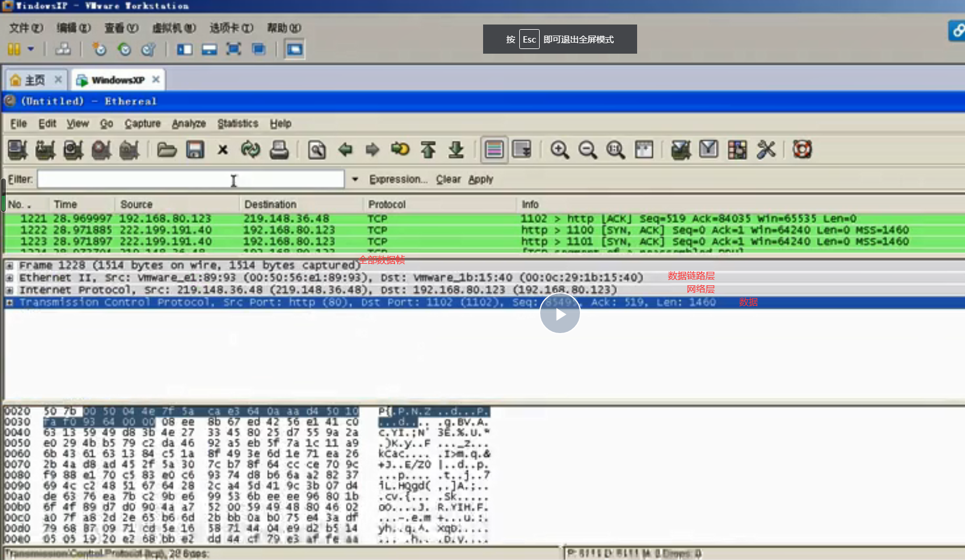Image resolution: width=965 pixels, height=560 pixels.
Task: Sort packets by Source column header
Action: point(178,204)
